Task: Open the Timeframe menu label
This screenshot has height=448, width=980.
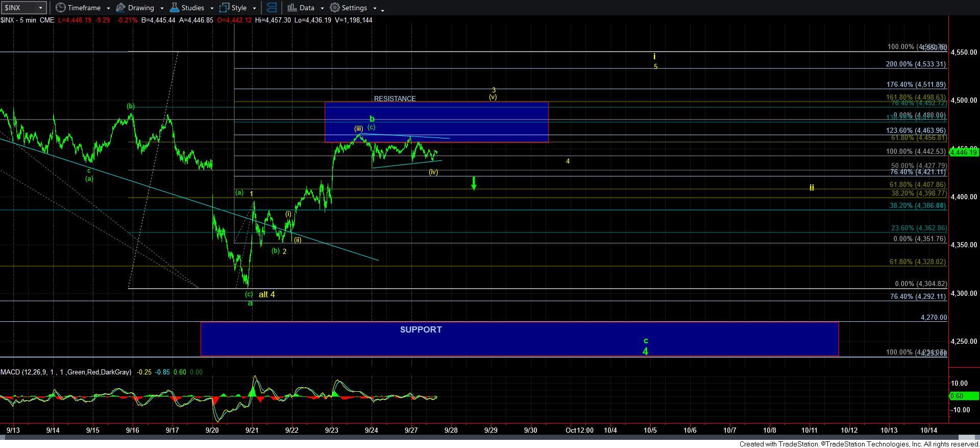Action: [84, 8]
